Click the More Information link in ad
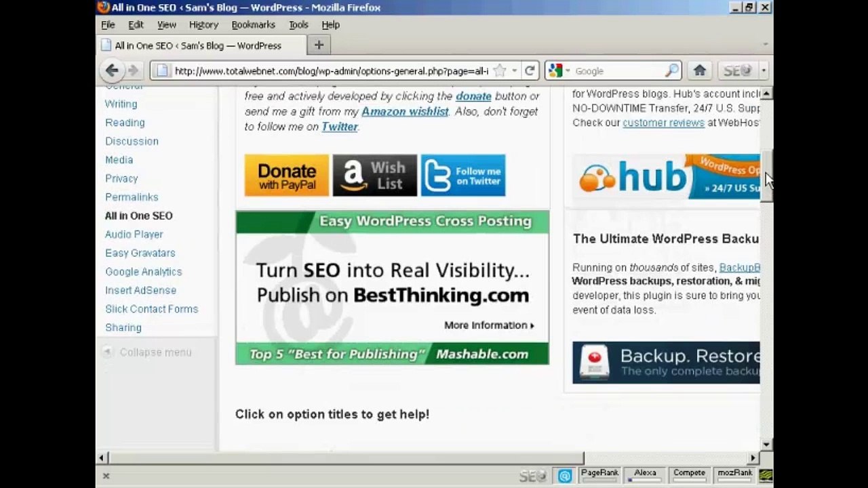The width and height of the screenshot is (868, 488). click(489, 325)
